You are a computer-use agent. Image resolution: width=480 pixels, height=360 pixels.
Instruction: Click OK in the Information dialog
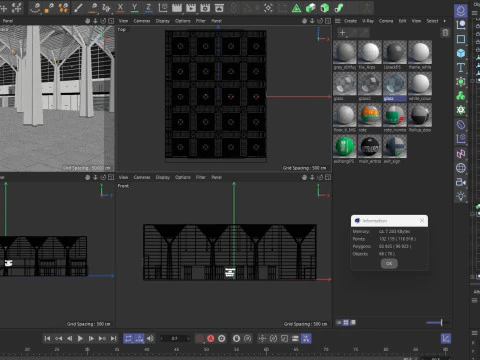[389, 263]
